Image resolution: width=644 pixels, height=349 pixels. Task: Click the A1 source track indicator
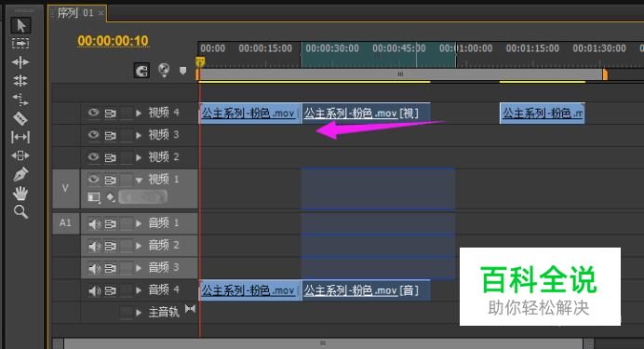(x=66, y=223)
